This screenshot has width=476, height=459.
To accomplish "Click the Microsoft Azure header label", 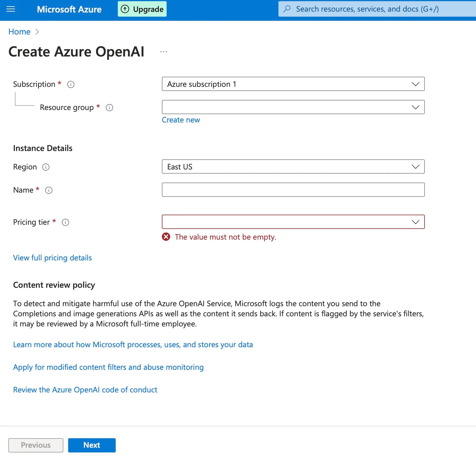I will point(69,9).
